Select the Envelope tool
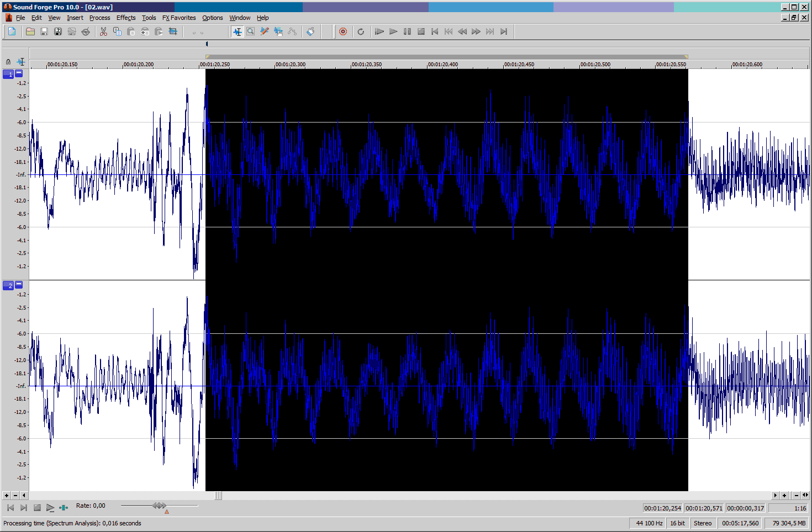Screen dimensions: 812x532 coord(292,31)
